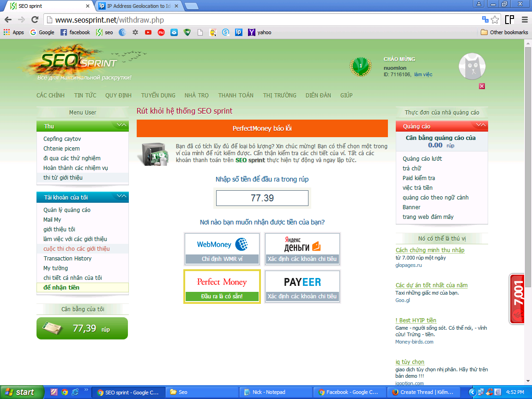
Task: Open 'Hoàn thành các nhiệm vụ' link
Action: [76, 168]
